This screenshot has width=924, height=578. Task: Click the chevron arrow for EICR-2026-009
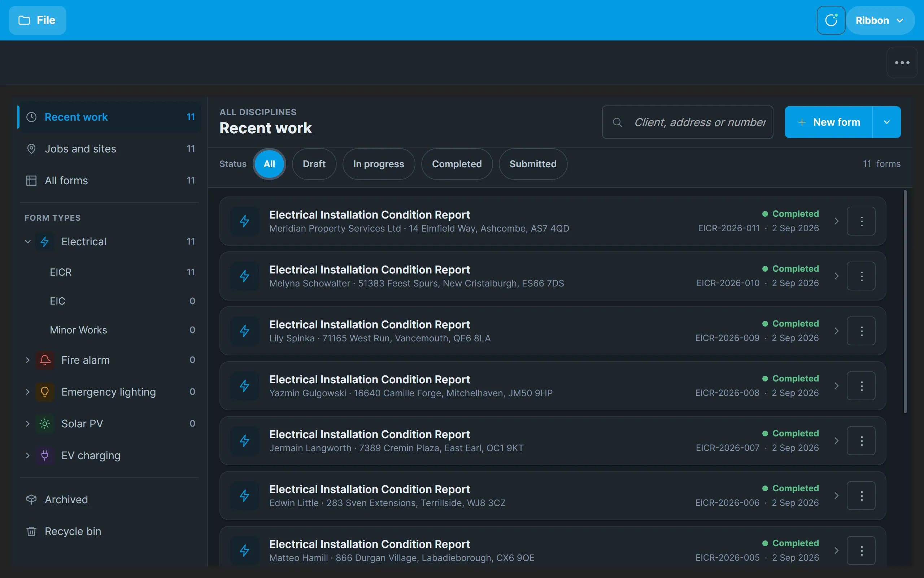point(836,331)
